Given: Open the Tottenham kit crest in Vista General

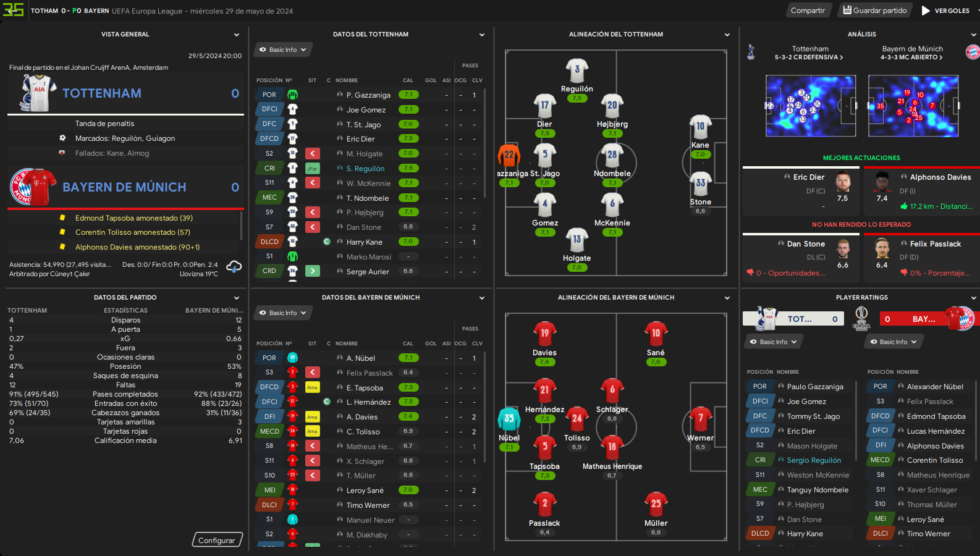Looking at the screenshot, I should coord(37,93).
